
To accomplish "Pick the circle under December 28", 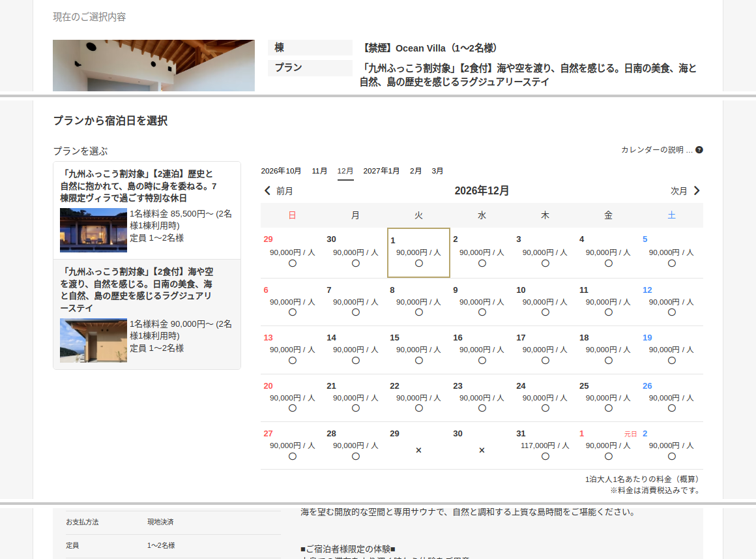I will [355, 456].
